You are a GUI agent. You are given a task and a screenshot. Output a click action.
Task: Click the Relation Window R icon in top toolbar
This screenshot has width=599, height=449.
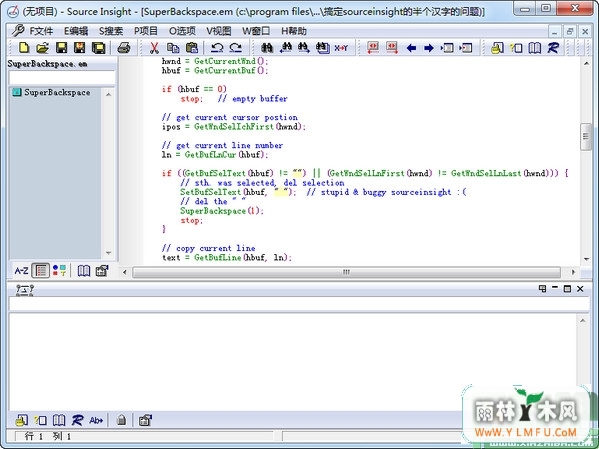553,48
